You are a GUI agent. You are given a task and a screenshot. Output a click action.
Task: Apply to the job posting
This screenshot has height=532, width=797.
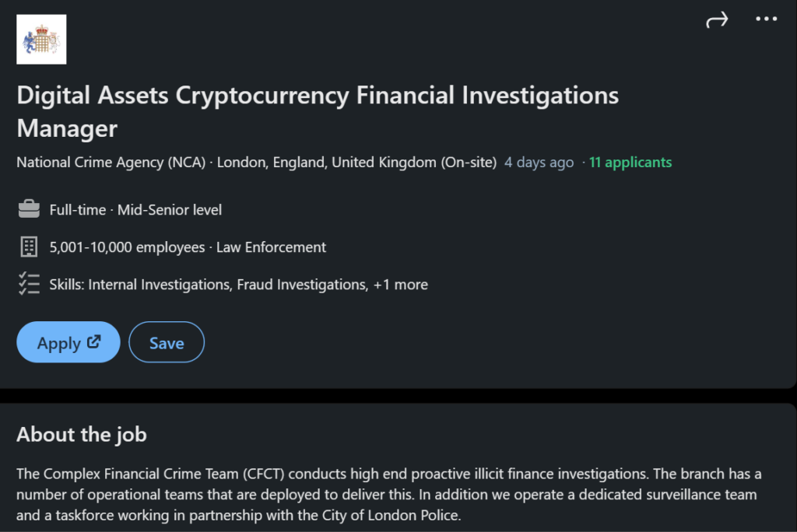(x=68, y=341)
